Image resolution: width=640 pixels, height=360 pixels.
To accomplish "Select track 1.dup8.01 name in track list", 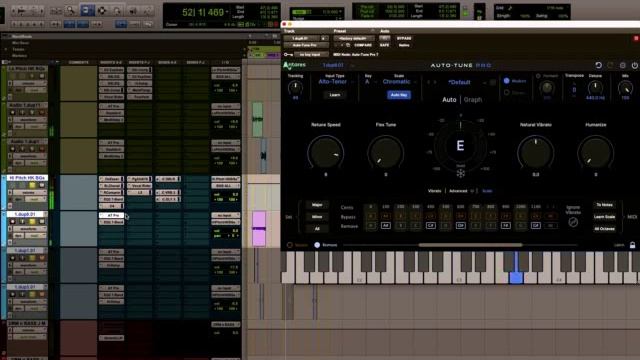I will [x=25, y=214].
